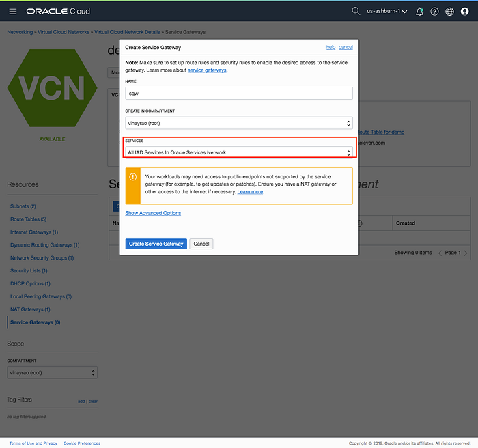Click the Cancel button in dialog
Screen dimensions: 478x448
201,244
